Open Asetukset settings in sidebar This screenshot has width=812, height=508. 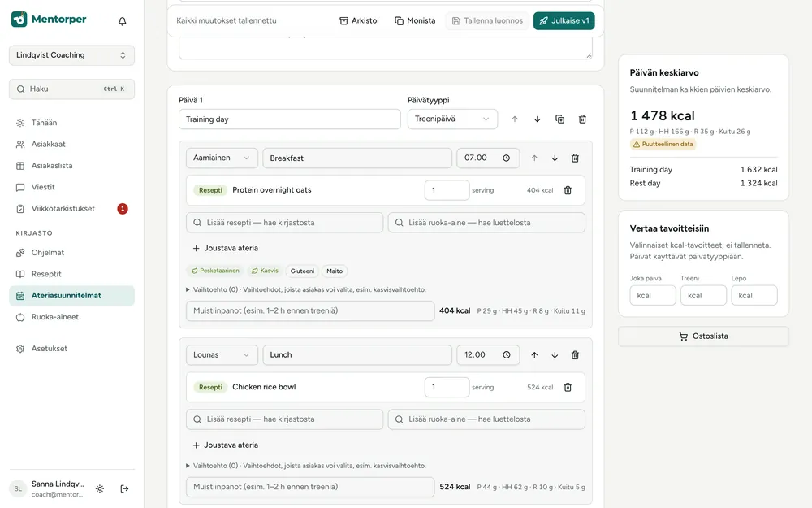pyautogui.click(x=71, y=349)
